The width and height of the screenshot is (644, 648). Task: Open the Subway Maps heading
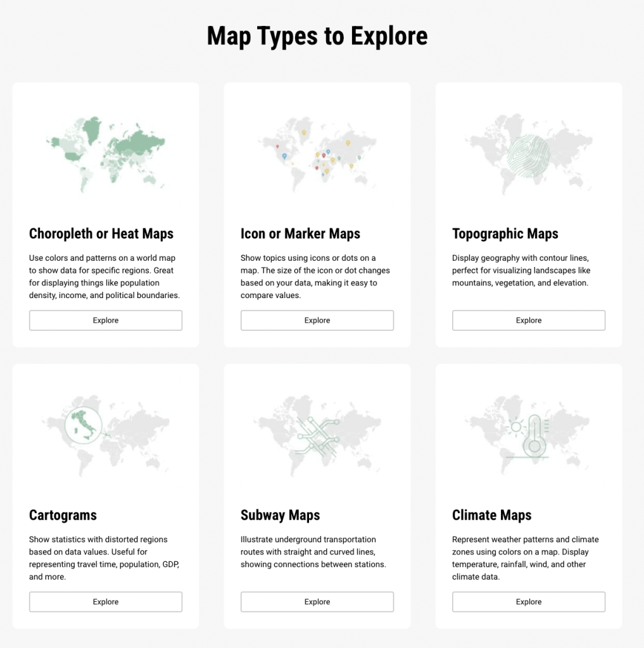[x=280, y=515]
